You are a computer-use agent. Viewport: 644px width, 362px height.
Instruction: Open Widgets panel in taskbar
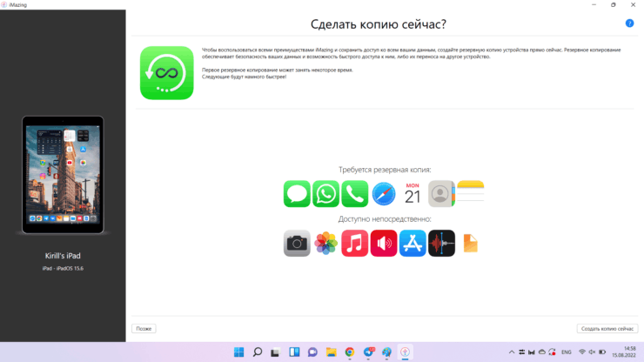point(294,352)
